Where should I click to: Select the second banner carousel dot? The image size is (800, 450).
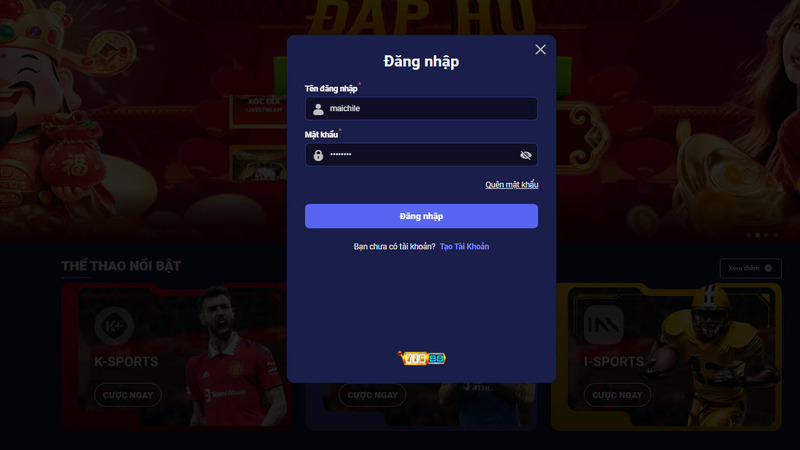coord(758,235)
